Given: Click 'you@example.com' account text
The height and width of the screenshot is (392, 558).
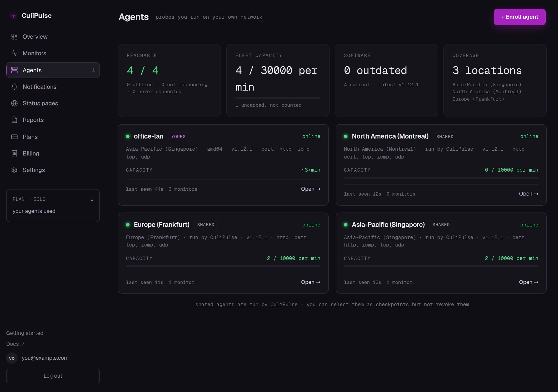Looking at the screenshot, I should click(45, 358).
